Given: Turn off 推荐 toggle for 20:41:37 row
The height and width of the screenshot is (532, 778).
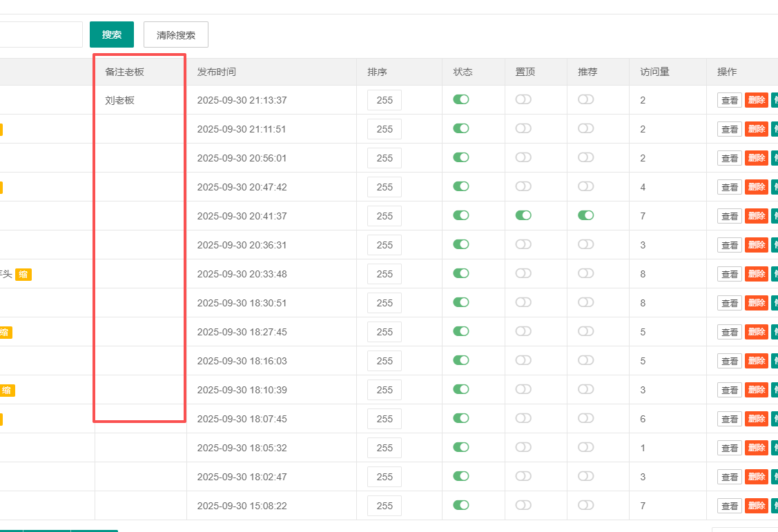Looking at the screenshot, I should pyautogui.click(x=585, y=215).
